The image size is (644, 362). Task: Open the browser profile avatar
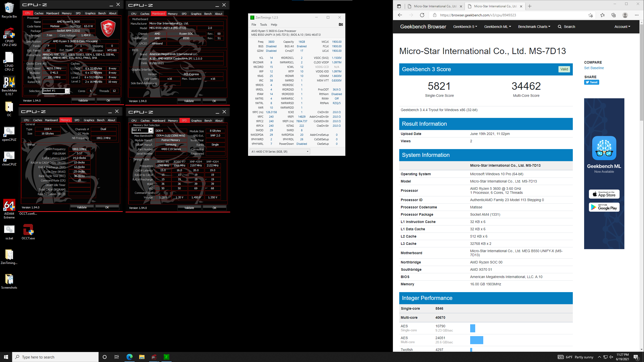(x=625, y=15)
